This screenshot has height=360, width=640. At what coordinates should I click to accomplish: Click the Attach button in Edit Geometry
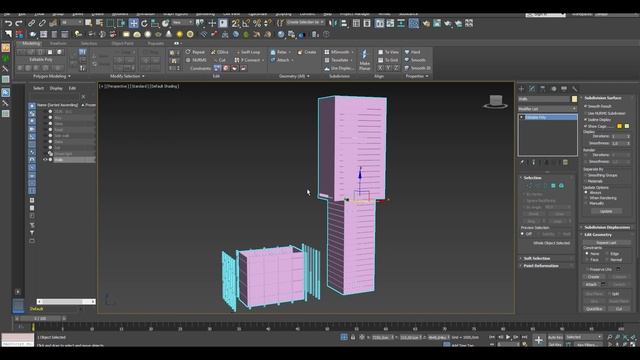pyautogui.click(x=591, y=284)
